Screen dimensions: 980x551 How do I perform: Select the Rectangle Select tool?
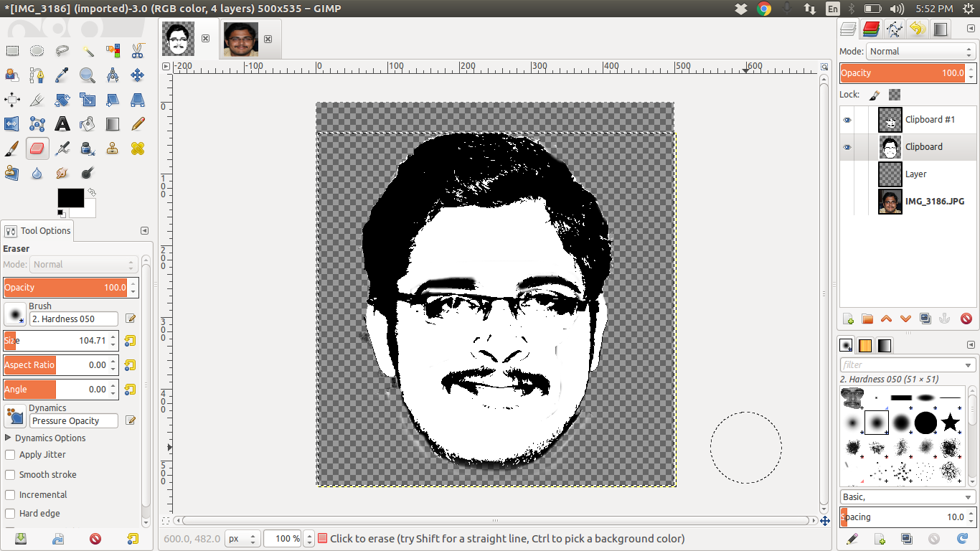11,50
